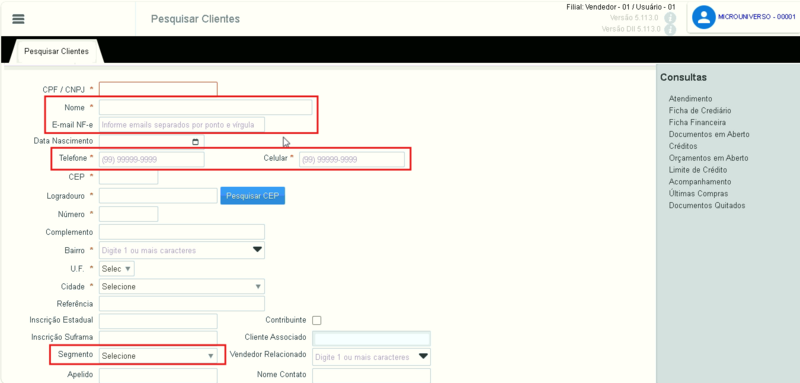Switch to the Pesquisar Clientes tab
This screenshot has height=383, width=800.
56,52
